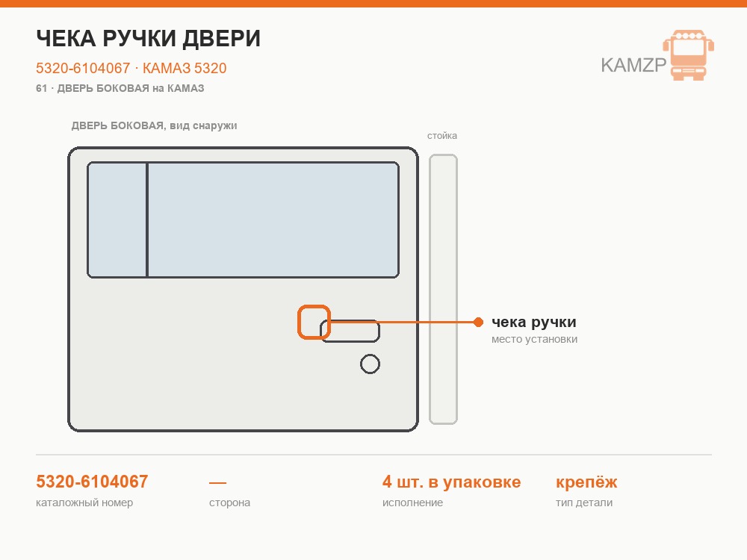This screenshot has height=560, width=747.
Task: Click the чека ручки callout label
Action: click(x=533, y=323)
